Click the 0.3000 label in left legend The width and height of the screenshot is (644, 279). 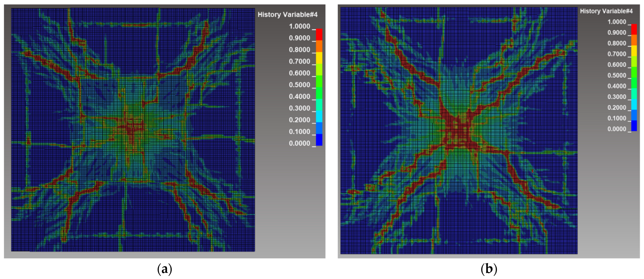[x=299, y=108]
